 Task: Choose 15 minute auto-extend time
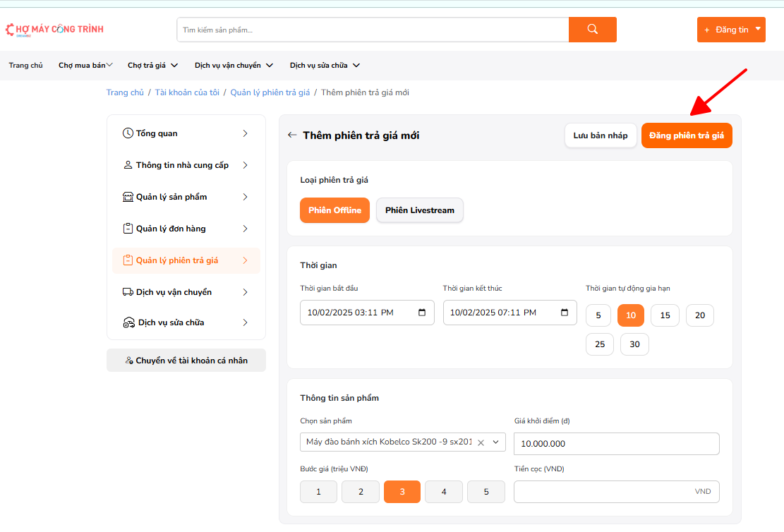pos(665,315)
